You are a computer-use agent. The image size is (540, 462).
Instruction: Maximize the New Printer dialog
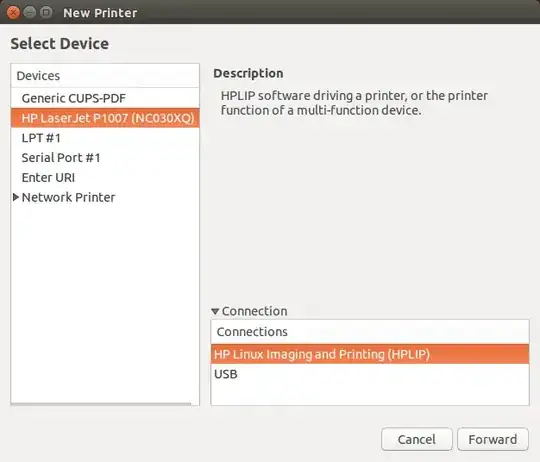(46, 13)
